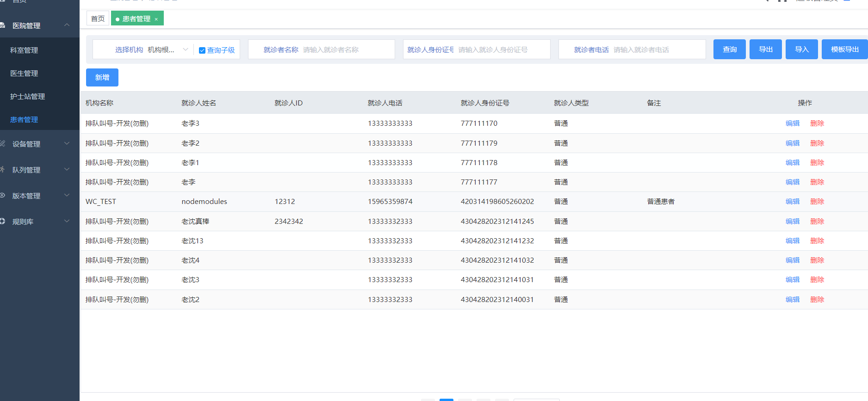Click the 就诊人身份证号 column header
The width and height of the screenshot is (868, 401).
click(x=485, y=103)
